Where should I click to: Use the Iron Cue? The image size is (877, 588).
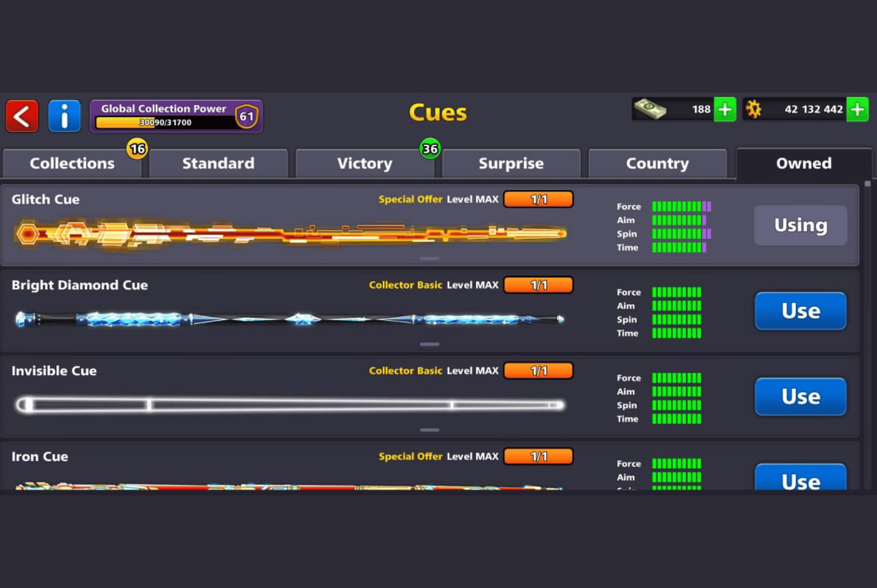[x=800, y=477]
